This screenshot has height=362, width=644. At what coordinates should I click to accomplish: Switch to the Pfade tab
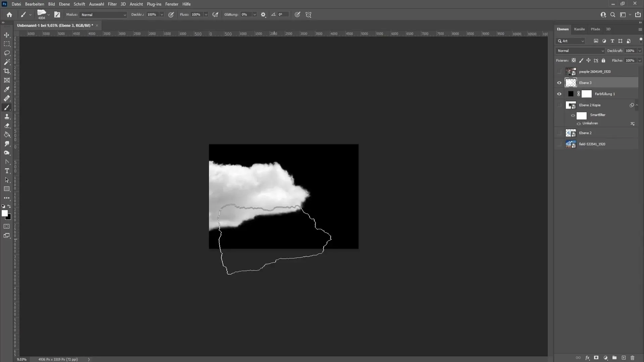coord(595,29)
